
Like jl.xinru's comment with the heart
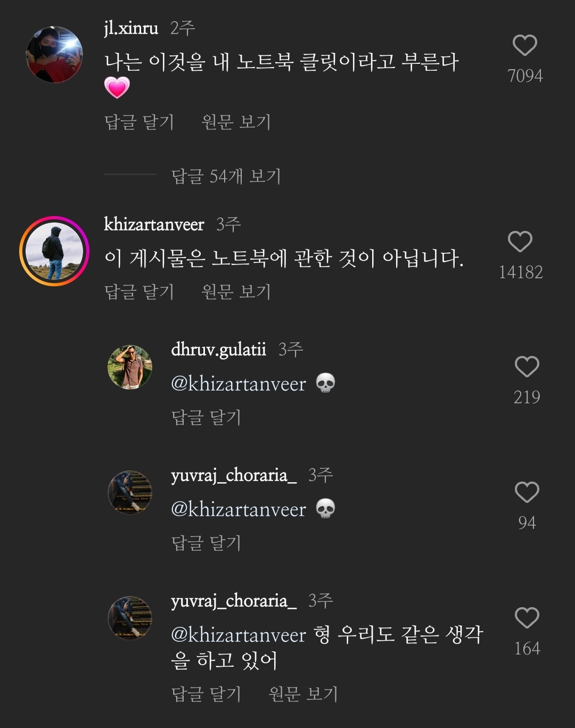(x=524, y=46)
